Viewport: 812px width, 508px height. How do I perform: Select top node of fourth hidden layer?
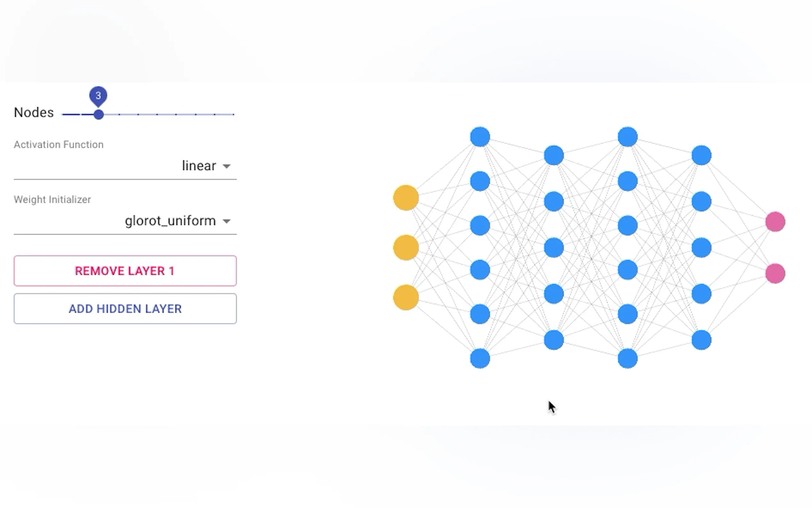coord(701,155)
